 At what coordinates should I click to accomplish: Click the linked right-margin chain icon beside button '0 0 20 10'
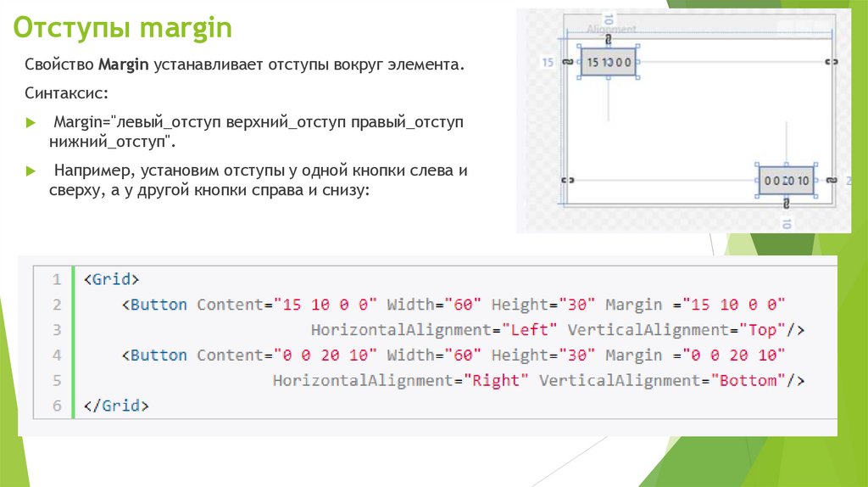pos(832,180)
